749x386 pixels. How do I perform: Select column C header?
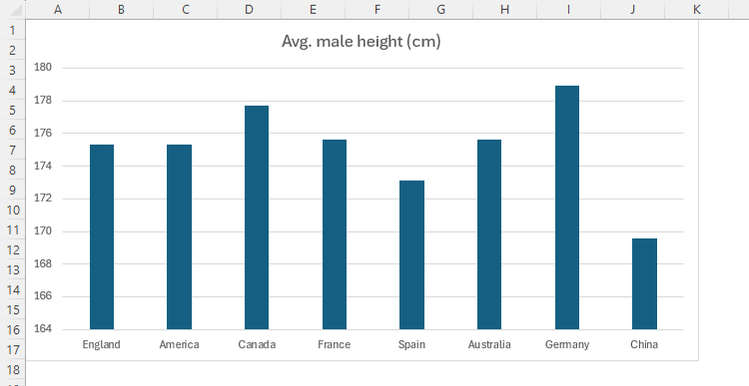pos(185,10)
